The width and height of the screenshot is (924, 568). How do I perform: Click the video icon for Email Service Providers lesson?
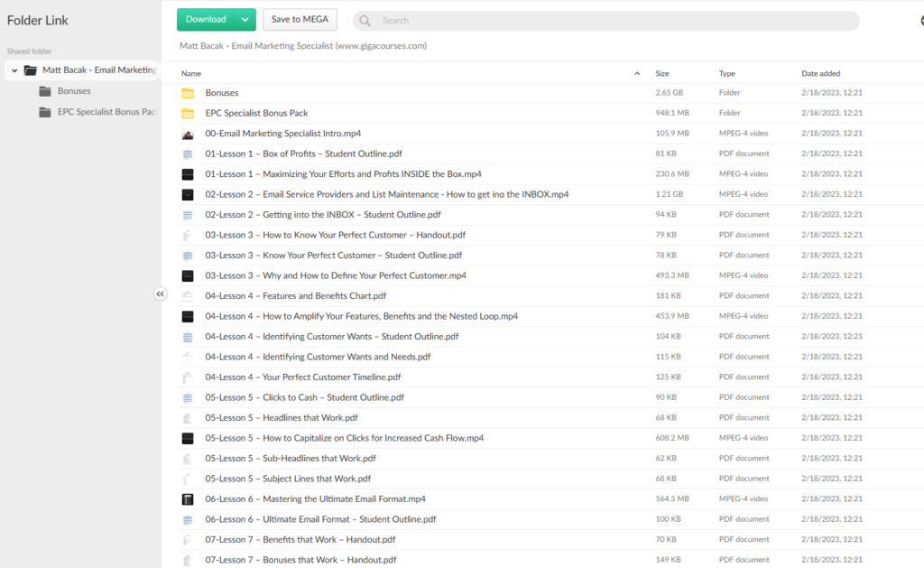(x=188, y=193)
